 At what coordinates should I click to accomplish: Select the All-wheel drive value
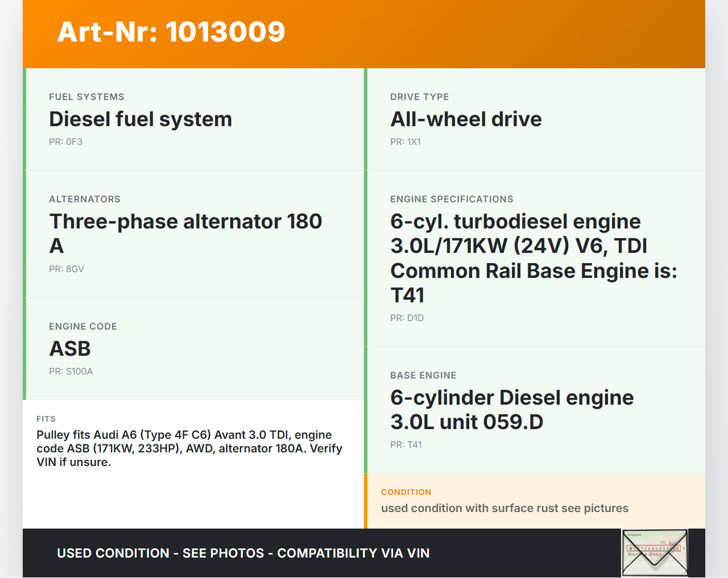[466, 119]
